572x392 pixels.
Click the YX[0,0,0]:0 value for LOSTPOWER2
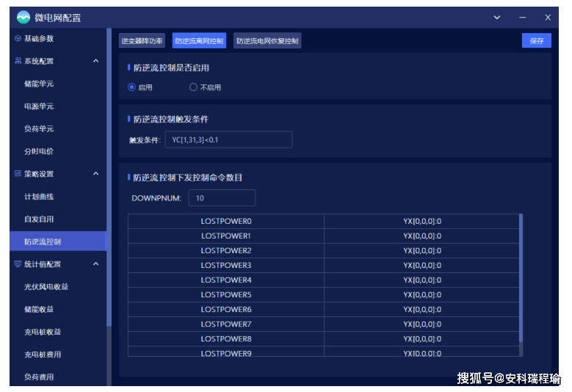click(x=422, y=250)
